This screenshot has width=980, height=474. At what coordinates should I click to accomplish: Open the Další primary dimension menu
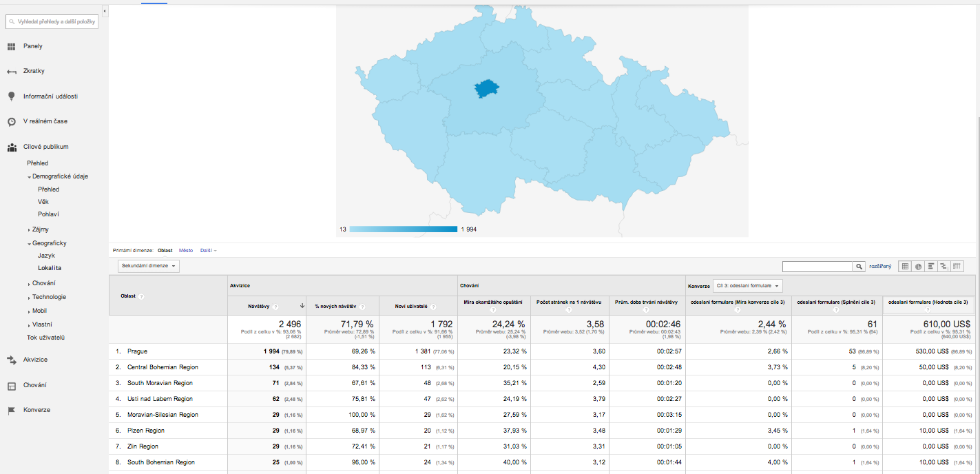pos(208,250)
